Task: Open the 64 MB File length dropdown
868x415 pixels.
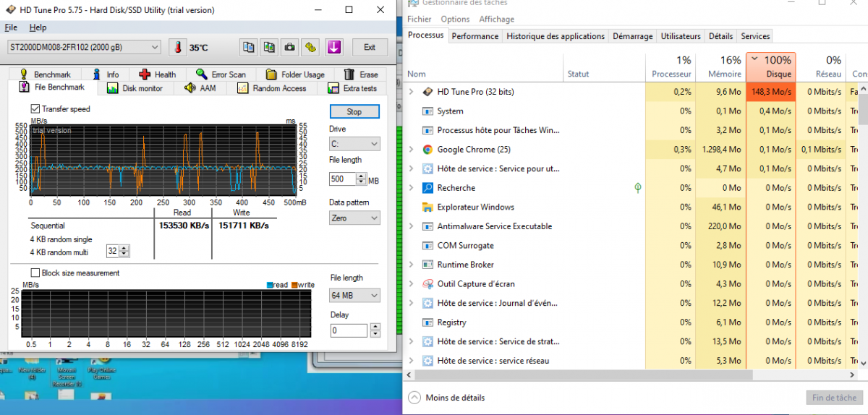Action: coord(354,295)
